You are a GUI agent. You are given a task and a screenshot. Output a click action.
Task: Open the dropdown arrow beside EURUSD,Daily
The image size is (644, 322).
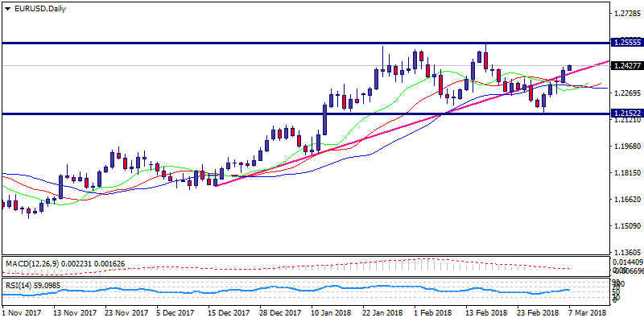[x=7, y=8]
